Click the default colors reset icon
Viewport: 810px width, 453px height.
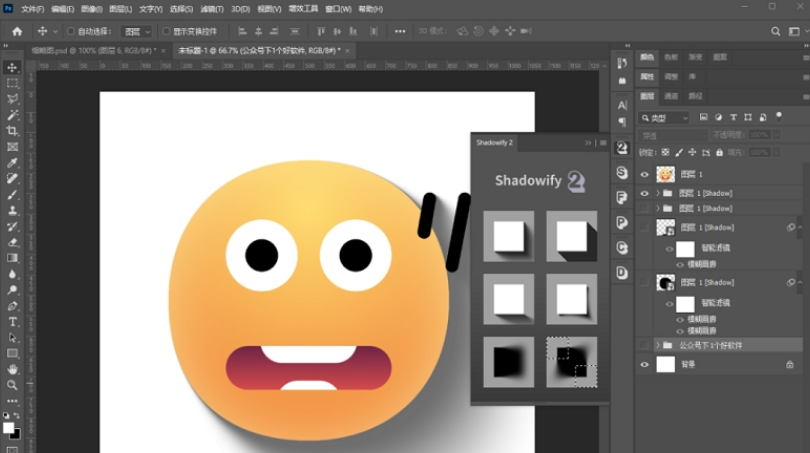coord(6,415)
